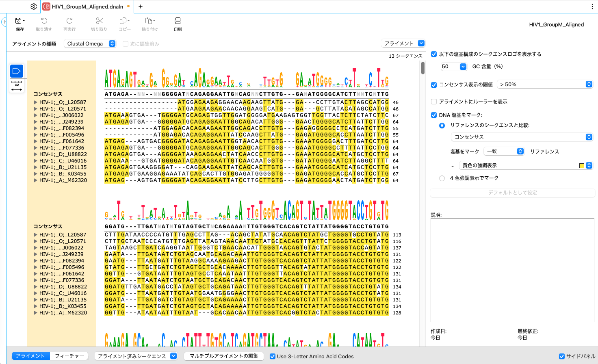Click the 印刷 (Print) icon
This screenshot has height=364, width=598.
click(178, 21)
